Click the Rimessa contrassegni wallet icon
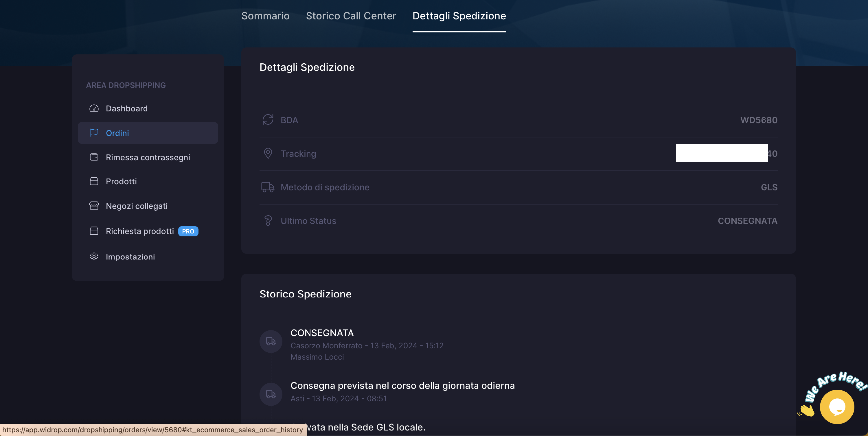The height and width of the screenshot is (436, 868). point(94,157)
